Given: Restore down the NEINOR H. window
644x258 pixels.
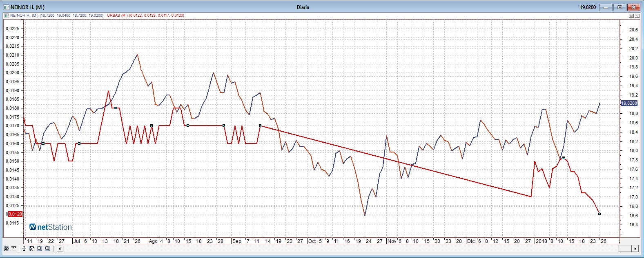Looking at the screenshot, I should click(619, 7).
